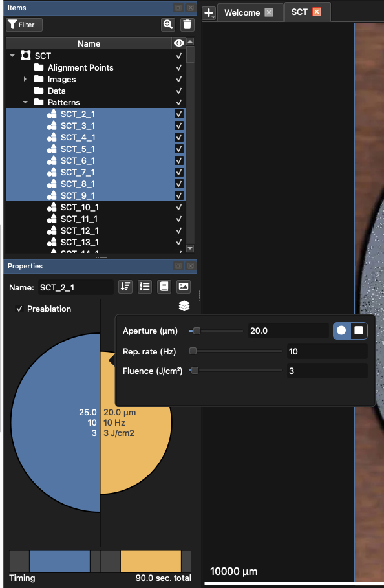Click the SCT scan root icon
The height and width of the screenshot is (588, 384).
(26, 56)
